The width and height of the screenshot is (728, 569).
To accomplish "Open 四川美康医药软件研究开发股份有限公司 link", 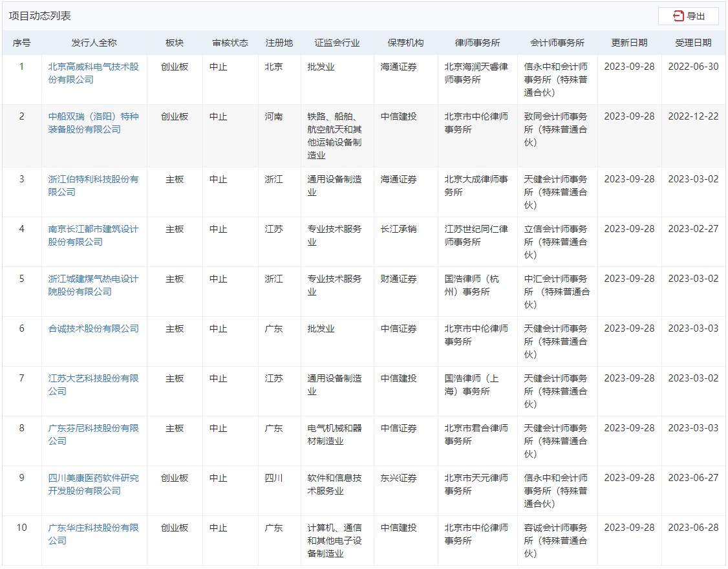I will (x=93, y=484).
